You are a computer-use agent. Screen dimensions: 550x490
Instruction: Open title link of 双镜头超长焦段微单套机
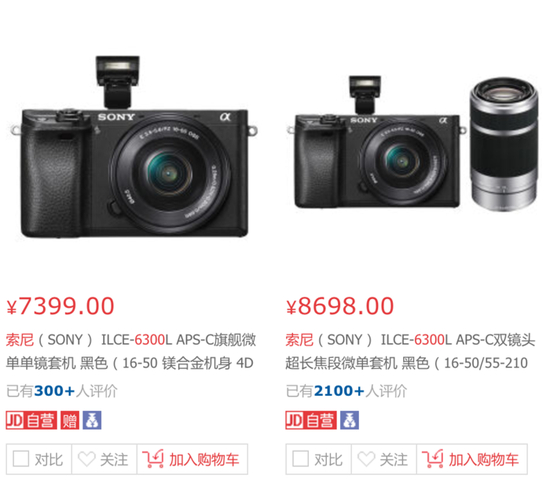410,351
